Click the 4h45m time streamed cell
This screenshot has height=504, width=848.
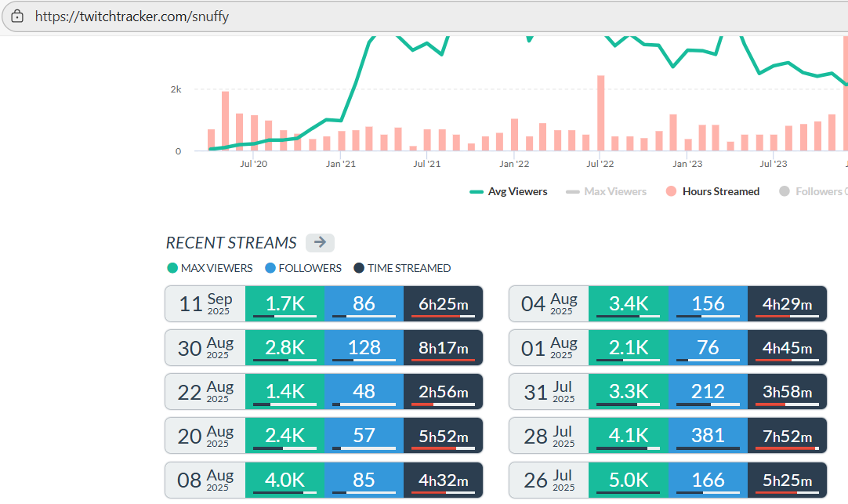point(788,348)
